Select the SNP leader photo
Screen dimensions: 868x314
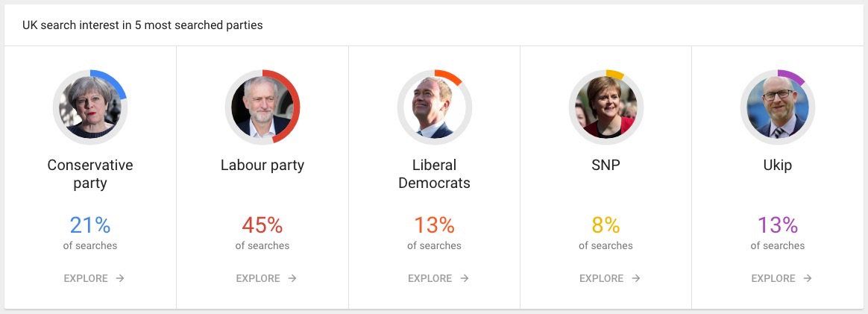pyautogui.click(x=606, y=107)
